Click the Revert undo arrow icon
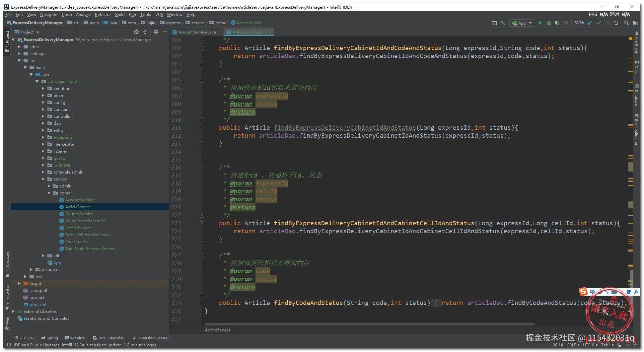The image size is (644, 352). point(616,23)
